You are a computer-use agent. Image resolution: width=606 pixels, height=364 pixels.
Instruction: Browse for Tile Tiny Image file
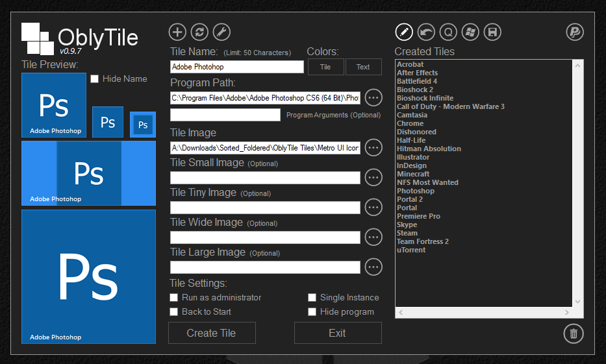[x=373, y=207]
